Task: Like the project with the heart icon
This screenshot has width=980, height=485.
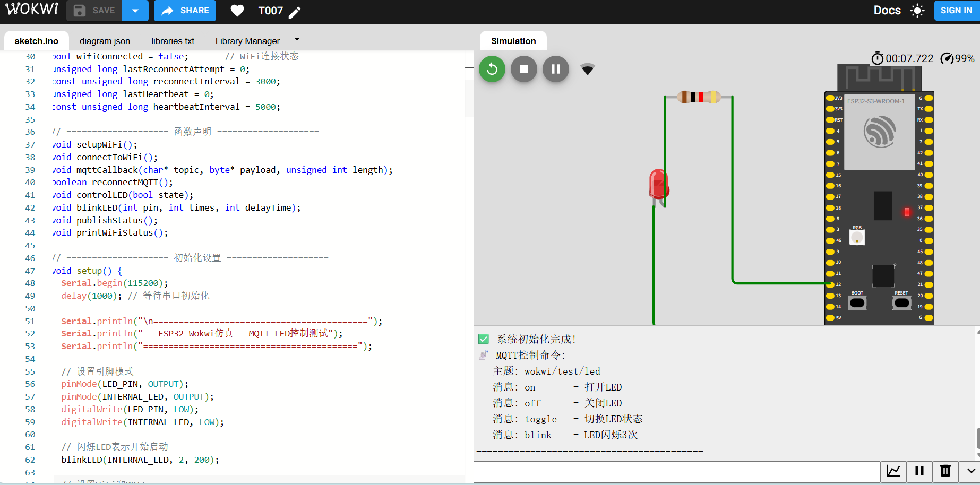Action: [x=237, y=11]
